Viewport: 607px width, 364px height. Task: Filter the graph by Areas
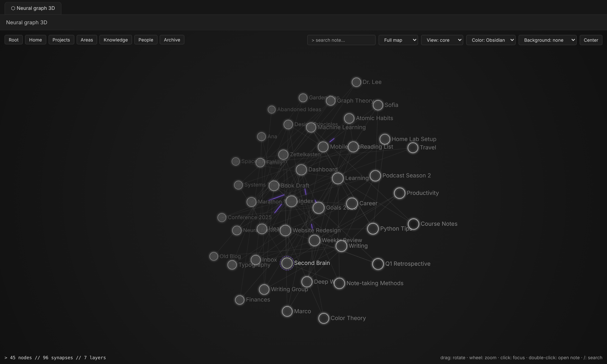tap(87, 40)
